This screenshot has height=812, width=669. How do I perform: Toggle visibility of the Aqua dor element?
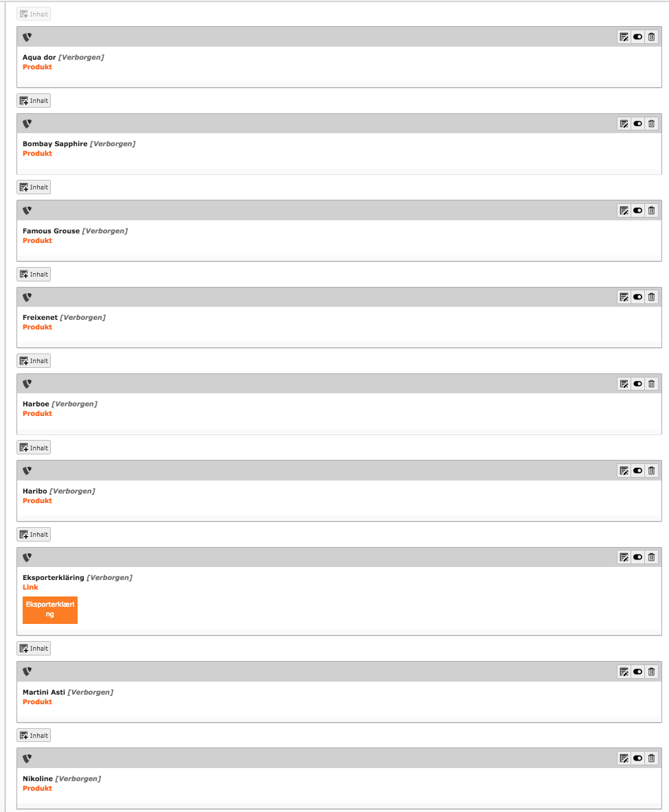tap(638, 37)
